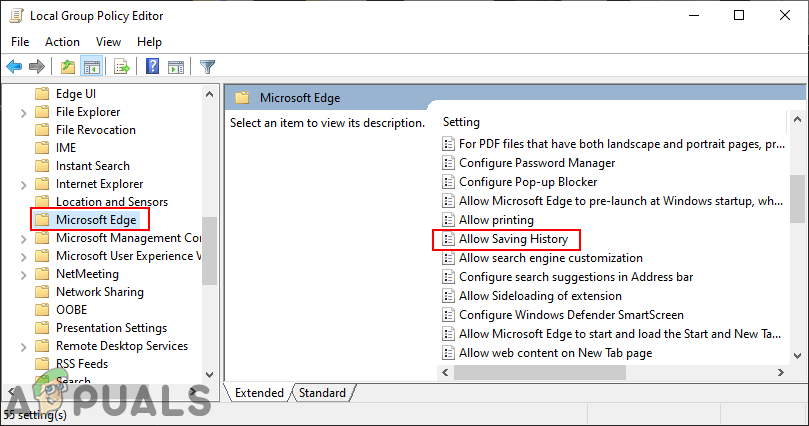
Task: Expand the File Explorer tree node
Action: tap(24, 112)
